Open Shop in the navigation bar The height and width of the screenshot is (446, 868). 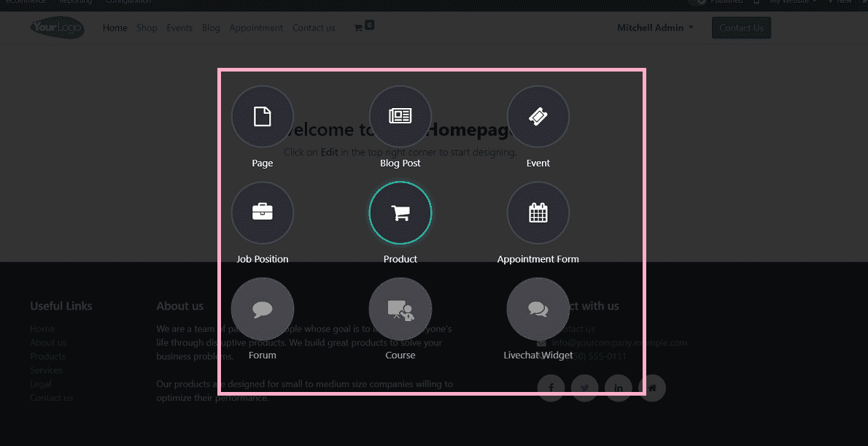click(147, 28)
